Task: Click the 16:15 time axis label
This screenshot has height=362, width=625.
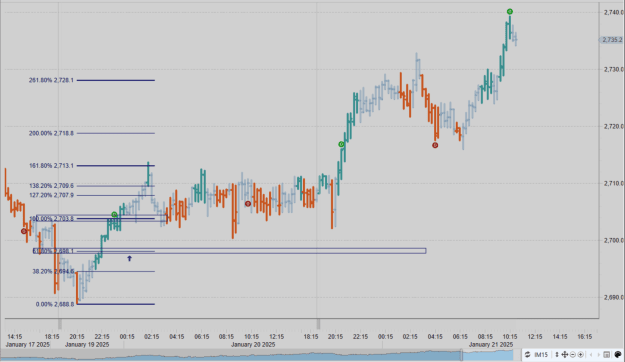Action: tap(584, 337)
